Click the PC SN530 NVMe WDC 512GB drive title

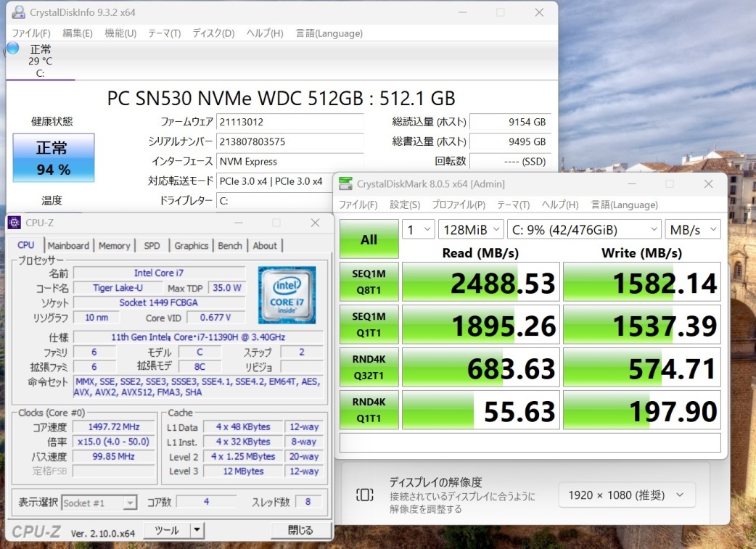click(281, 99)
